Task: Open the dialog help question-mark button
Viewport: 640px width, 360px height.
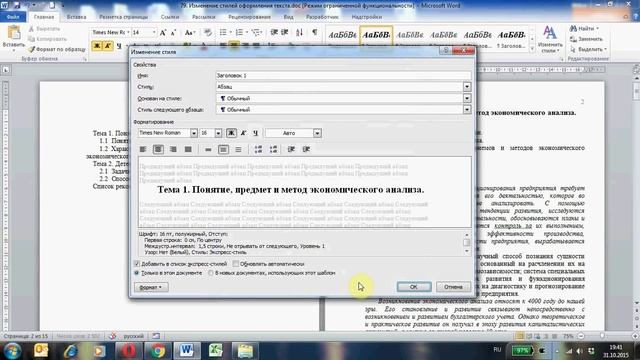Action: [x=445, y=50]
